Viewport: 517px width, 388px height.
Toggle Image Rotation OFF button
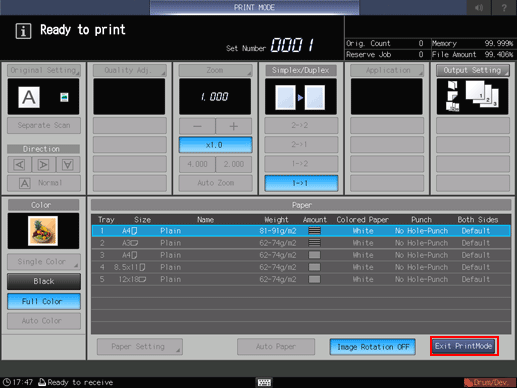(x=372, y=347)
